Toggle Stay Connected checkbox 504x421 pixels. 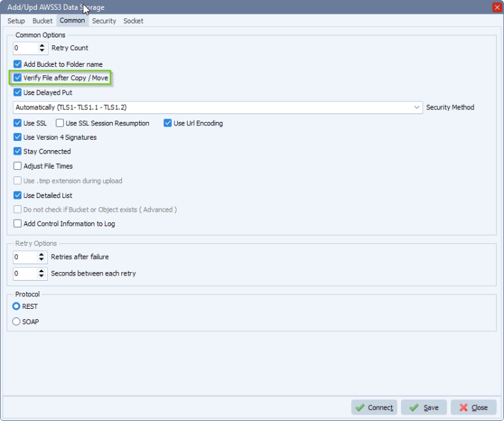[18, 151]
